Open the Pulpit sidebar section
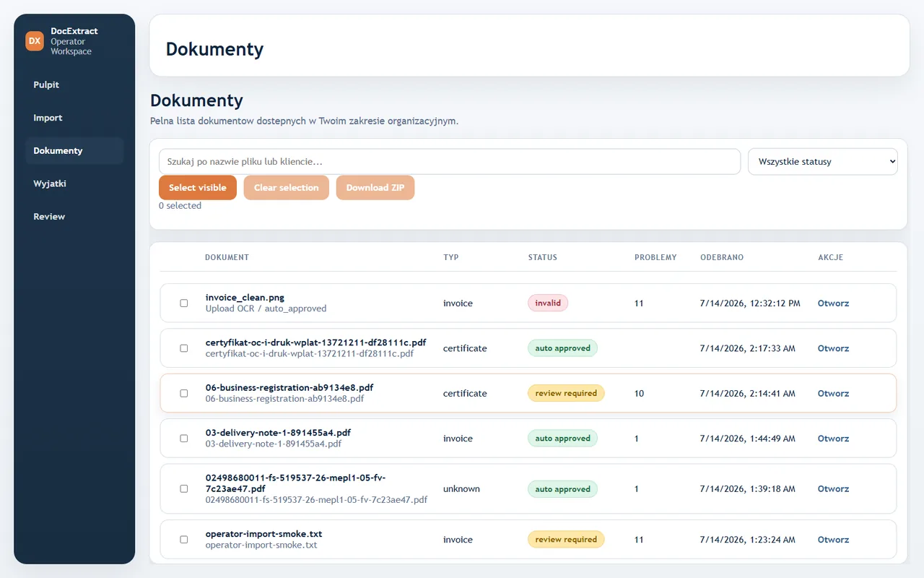Image resolution: width=924 pixels, height=578 pixels. pos(74,85)
